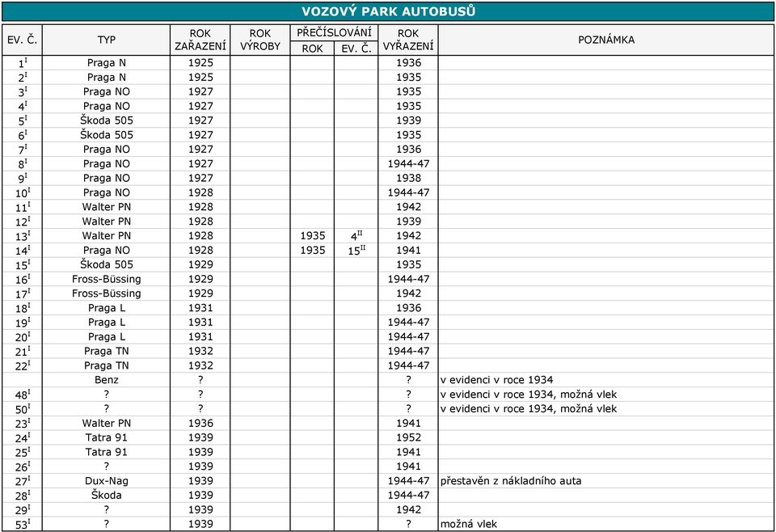Click new number 4 II cell

356,235
